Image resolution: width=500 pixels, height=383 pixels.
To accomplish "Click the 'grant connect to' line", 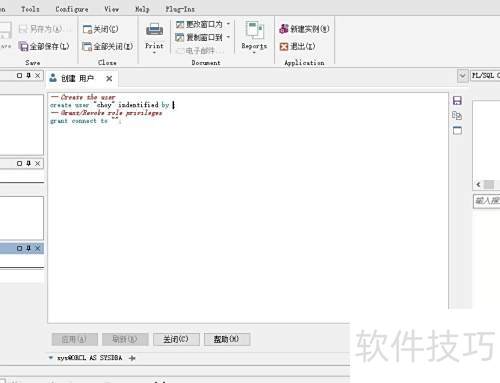I will point(85,121).
